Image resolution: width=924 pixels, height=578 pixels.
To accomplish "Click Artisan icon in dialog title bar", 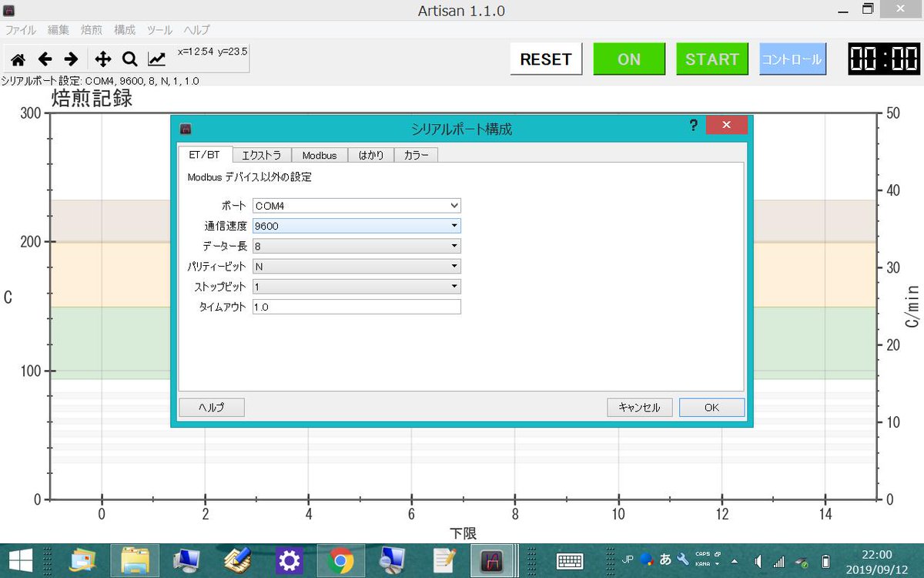I will 185,129.
